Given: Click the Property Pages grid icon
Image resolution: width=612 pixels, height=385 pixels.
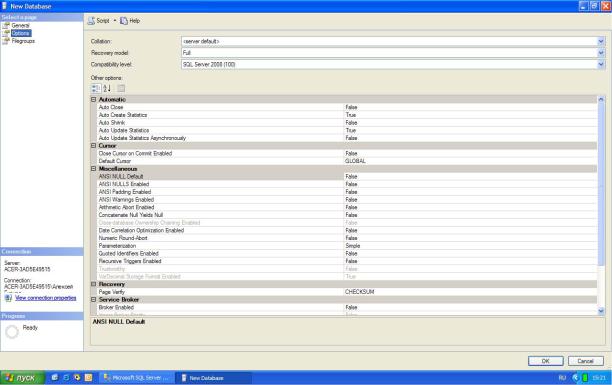Looking at the screenshot, I should pyautogui.click(x=121, y=88).
